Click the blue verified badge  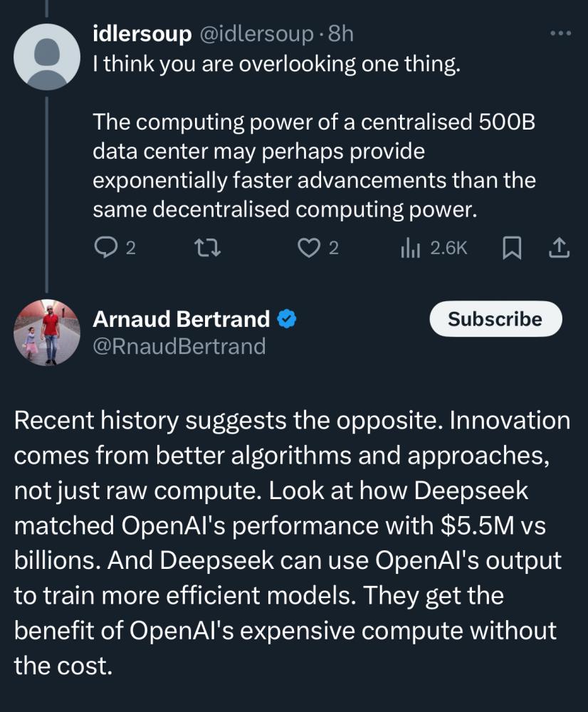tap(286, 319)
